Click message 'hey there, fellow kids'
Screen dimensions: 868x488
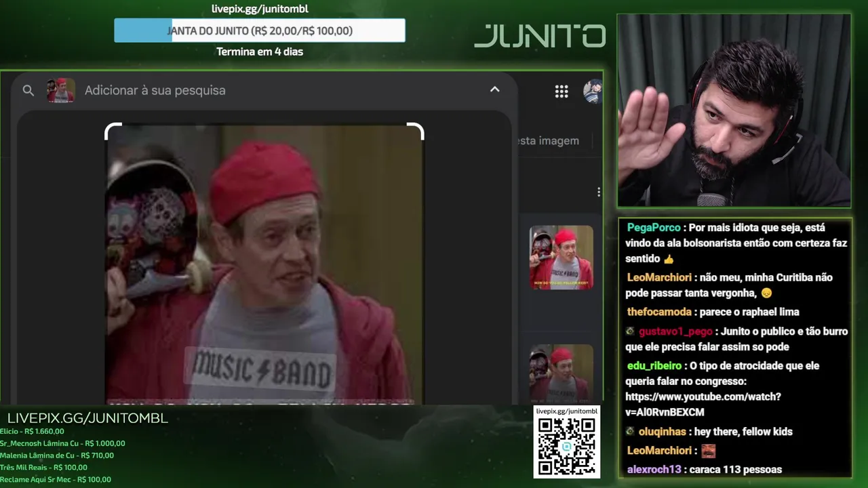[x=743, y=432]
